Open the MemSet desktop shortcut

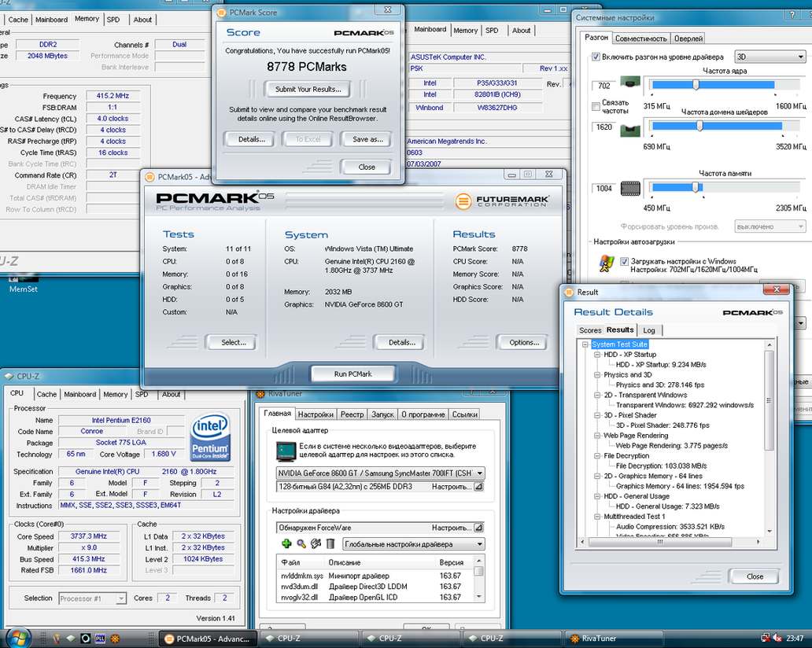(24, 283)
